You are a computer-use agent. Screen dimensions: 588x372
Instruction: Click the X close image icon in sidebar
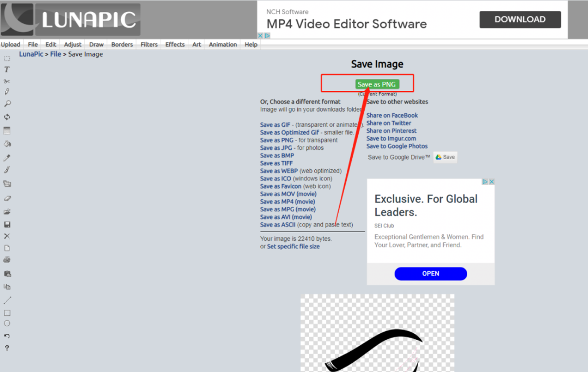7,236
